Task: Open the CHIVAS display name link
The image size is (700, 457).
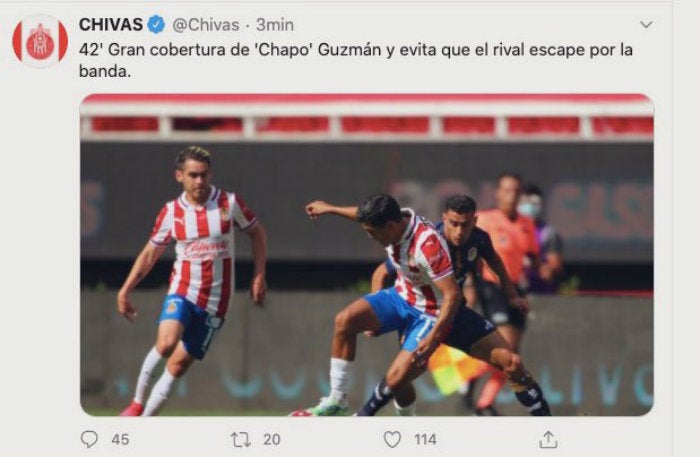Action: [111, 25]
